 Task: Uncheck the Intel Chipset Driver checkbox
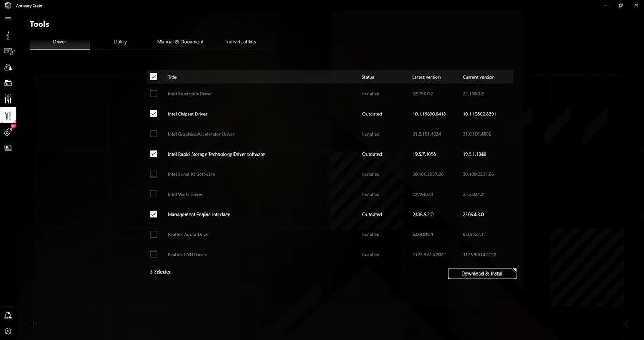(153, 114)
